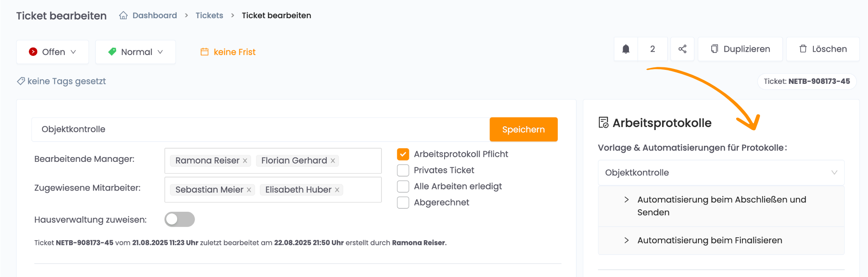Remove Florian Gerhard from managers
This screenshot has width=868, height=277.
pos(333,161)
